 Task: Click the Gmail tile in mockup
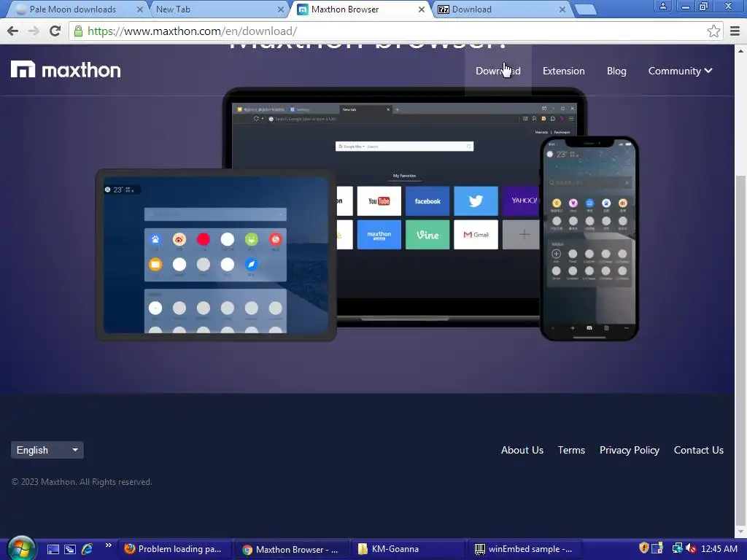[x=476, y=234]
